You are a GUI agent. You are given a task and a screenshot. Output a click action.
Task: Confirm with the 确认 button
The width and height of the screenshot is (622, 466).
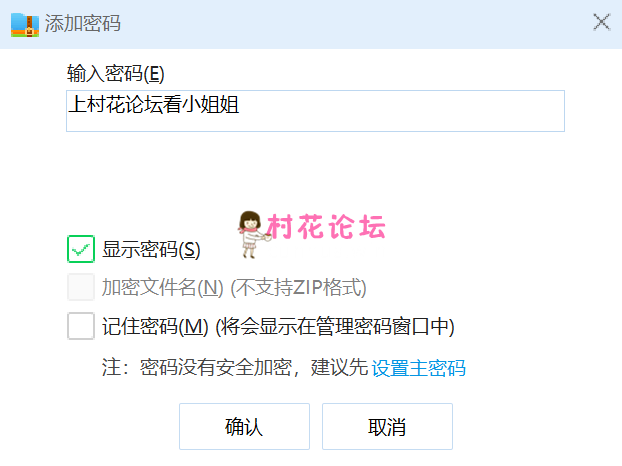[244, 427]
